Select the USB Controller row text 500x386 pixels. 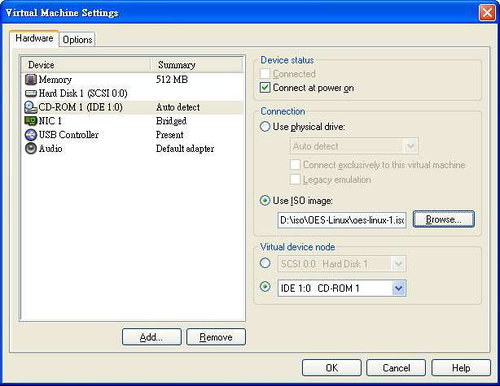click(x=69, y=135)
